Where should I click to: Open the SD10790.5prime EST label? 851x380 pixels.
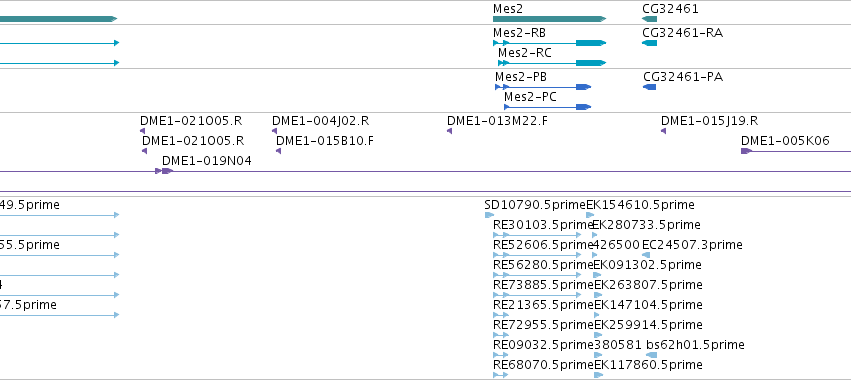click(x=535, y=205)
